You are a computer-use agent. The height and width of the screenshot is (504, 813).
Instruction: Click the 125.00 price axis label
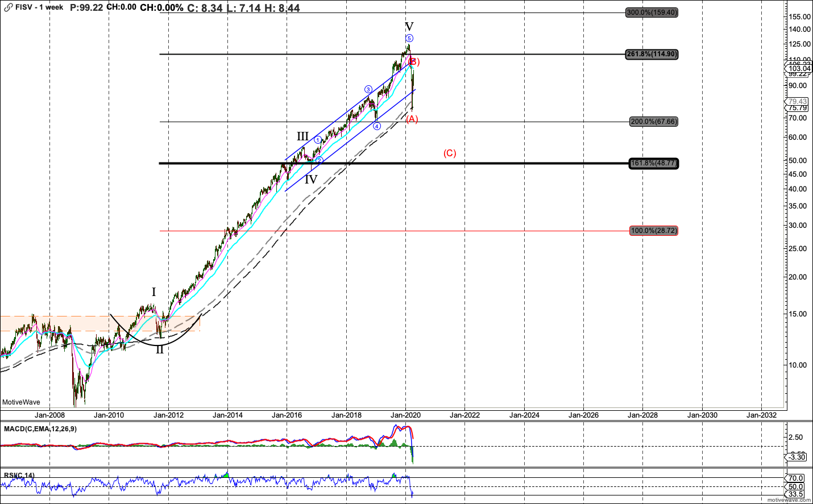click(800, 44)
